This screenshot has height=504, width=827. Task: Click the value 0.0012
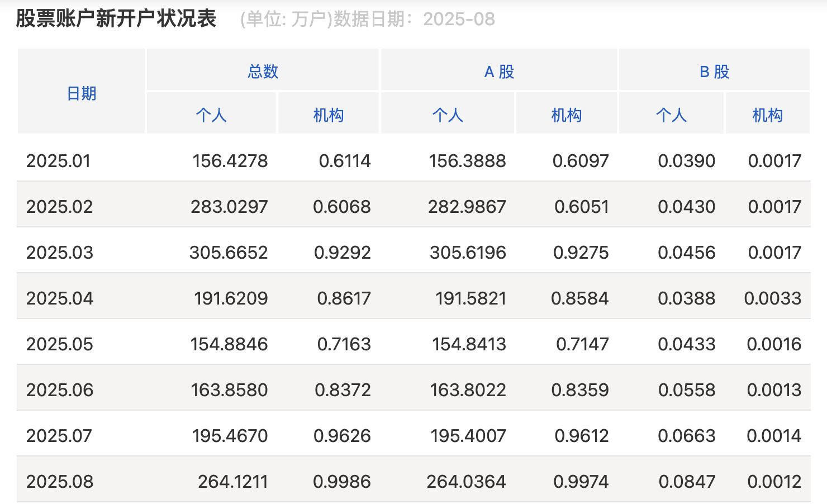point(774,482)
